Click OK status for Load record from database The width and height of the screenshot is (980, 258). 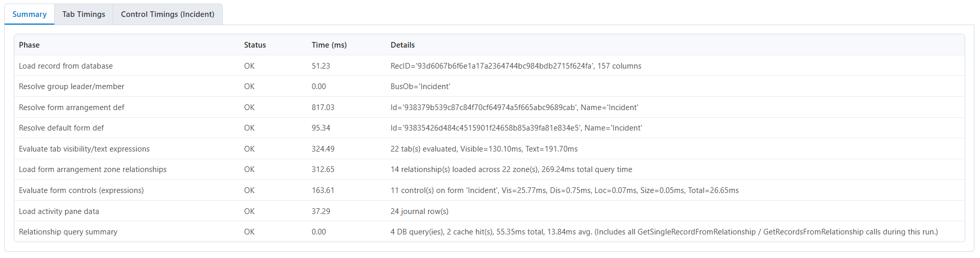(x=249, y=66)
